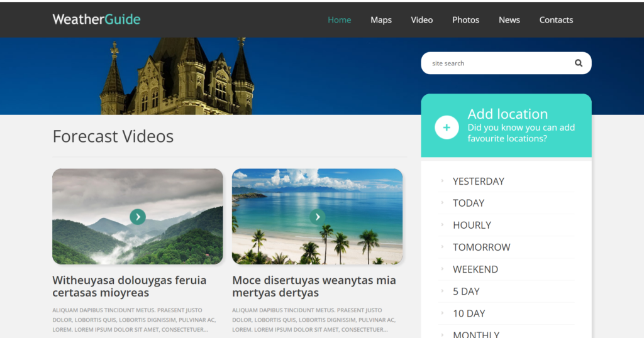Click the plus icon to add location
This screenshot has height=338, width=644.
(x=447, y=128)
